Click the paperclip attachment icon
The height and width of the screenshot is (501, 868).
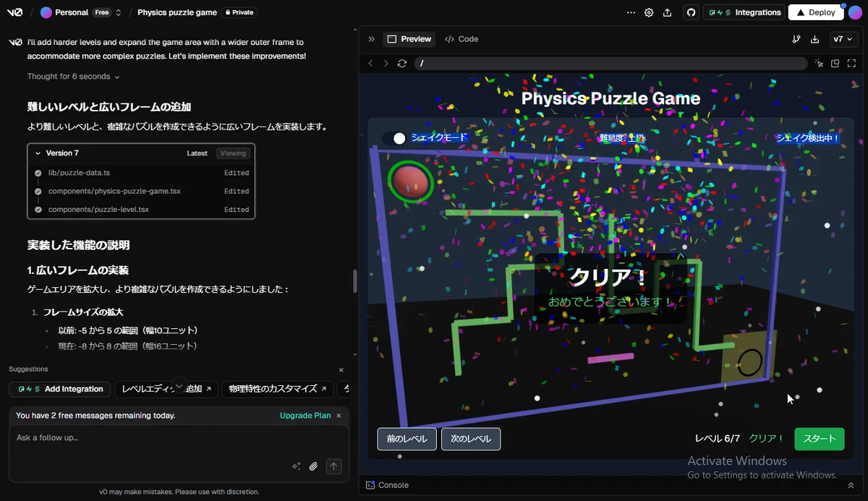314,466
